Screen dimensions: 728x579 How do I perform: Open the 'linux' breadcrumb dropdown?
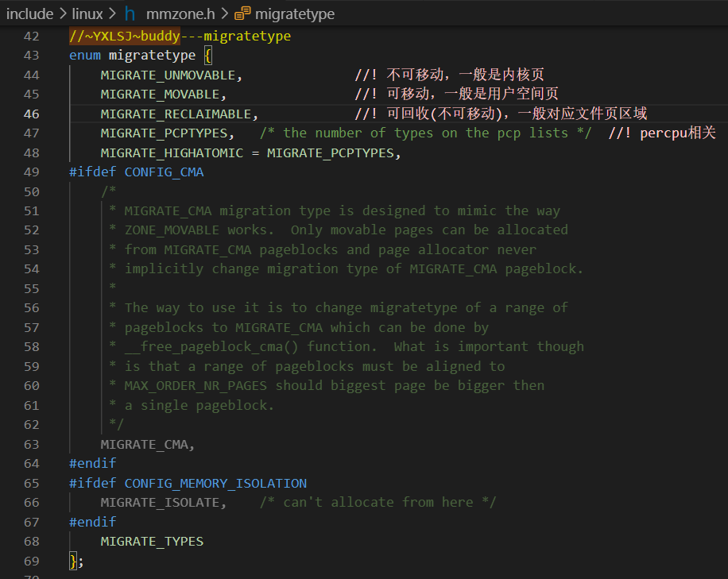coord(88,14)
